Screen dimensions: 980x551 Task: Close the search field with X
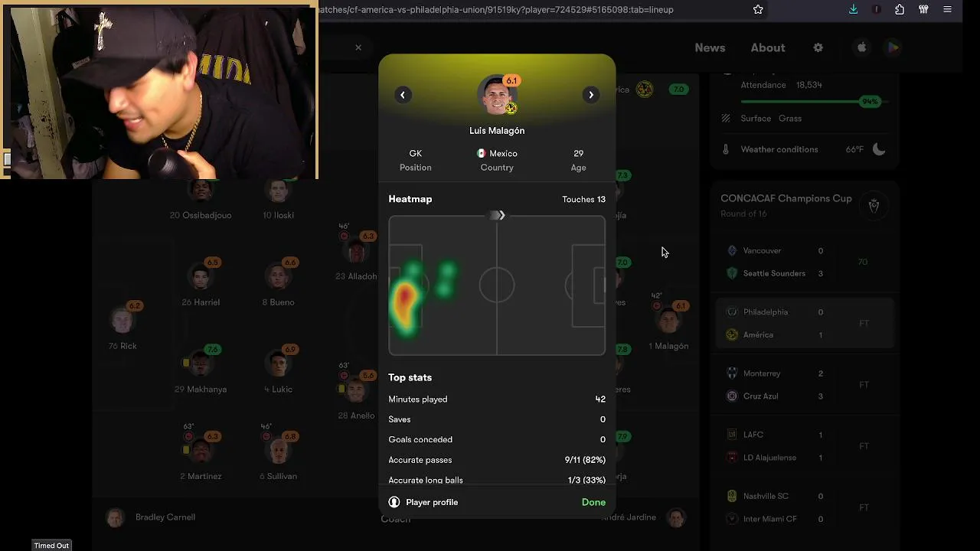pyautogui.click(x=358, y=47)
